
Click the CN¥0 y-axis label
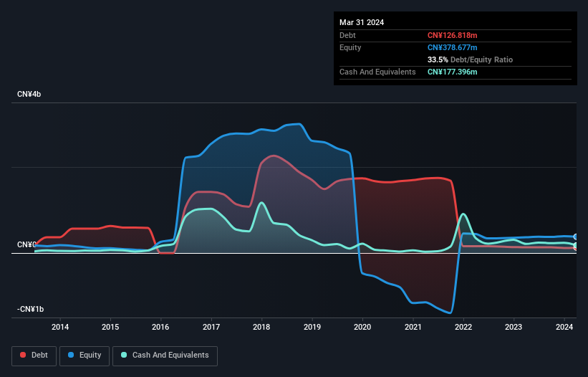(26, 244)
